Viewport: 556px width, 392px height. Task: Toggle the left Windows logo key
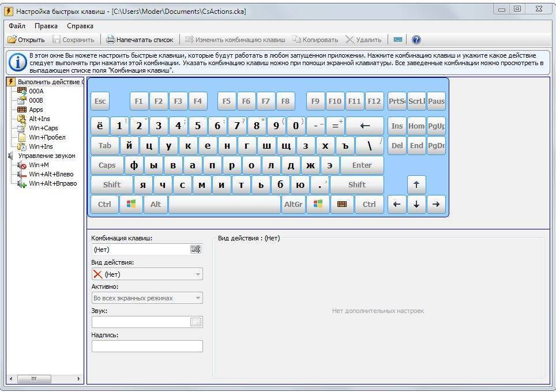131,205
